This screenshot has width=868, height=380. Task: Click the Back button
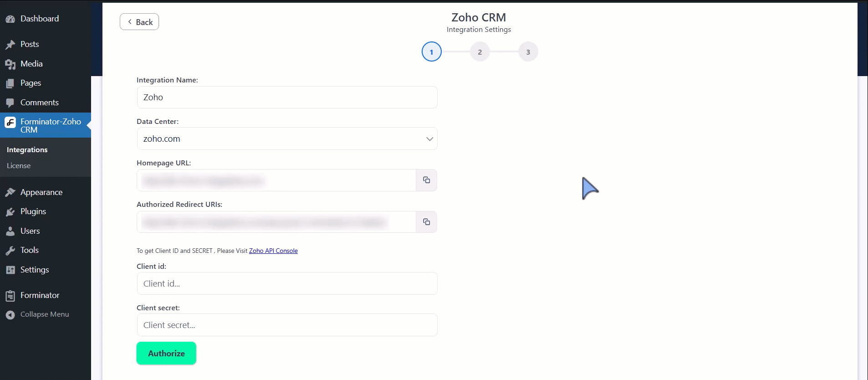pyautogui.click(x=139, y=22)
